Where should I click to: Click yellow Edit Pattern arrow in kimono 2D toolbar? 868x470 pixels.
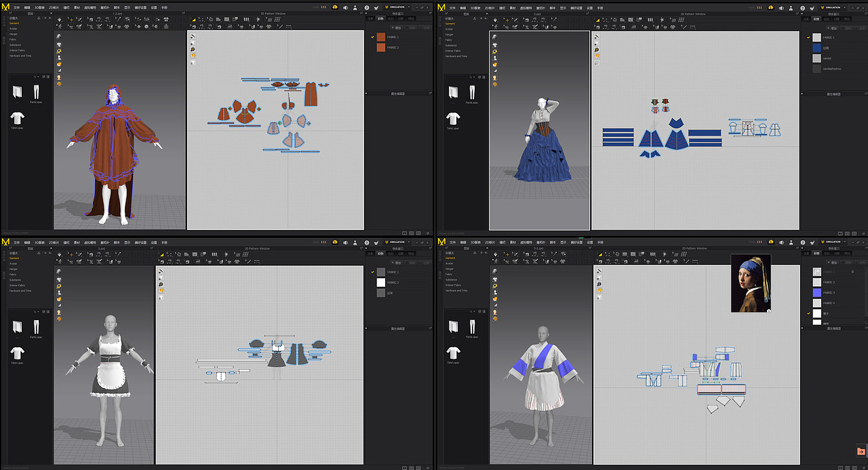click(600, 254)
